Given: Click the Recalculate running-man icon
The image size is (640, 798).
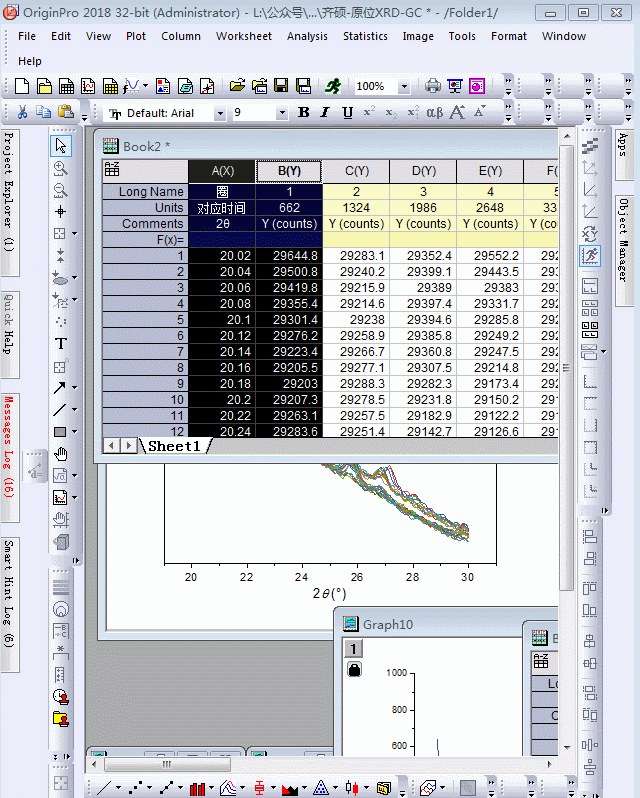Looking at the screenshot, I should [333, 86].
